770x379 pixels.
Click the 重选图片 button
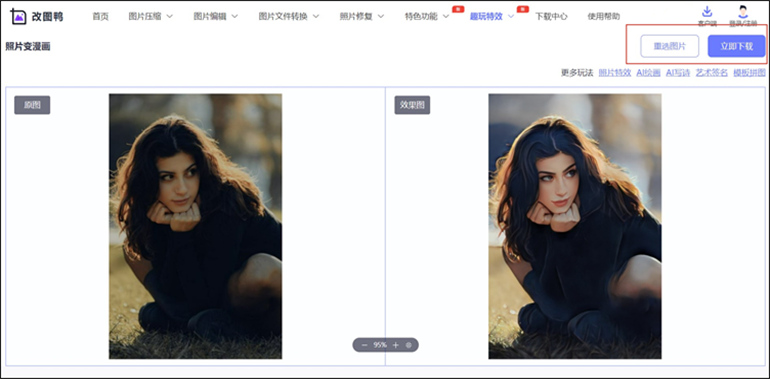669,47
